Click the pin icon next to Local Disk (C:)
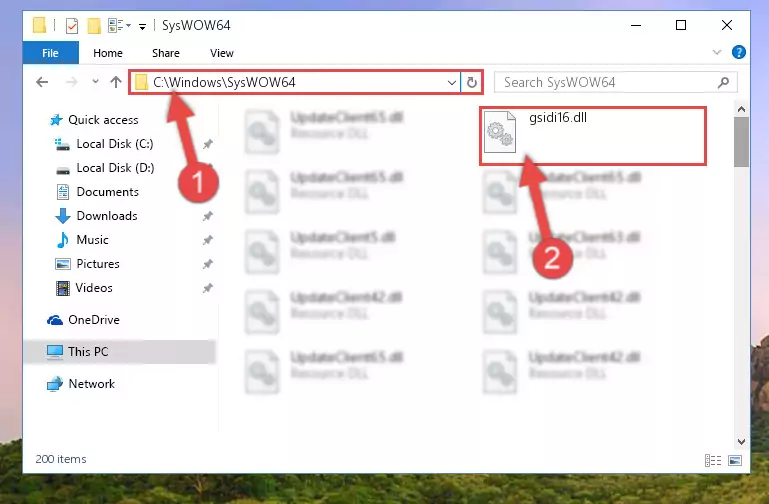 [x=208, y=144]
